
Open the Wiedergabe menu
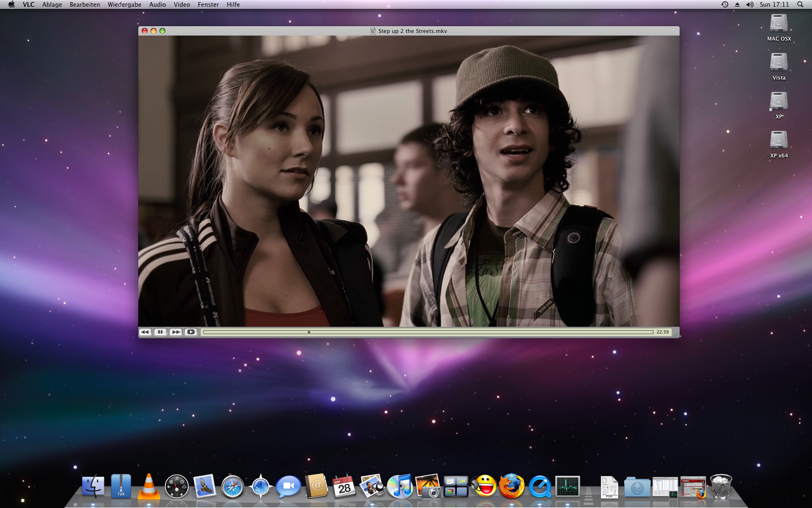(125, 5)
